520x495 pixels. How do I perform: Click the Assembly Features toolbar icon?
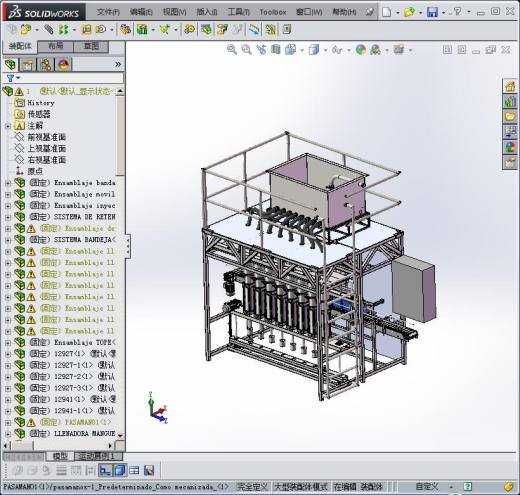(x=142, y=30)
